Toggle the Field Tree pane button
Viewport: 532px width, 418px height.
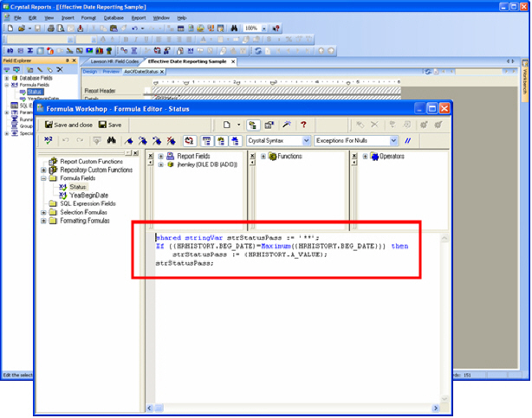point(206,141)
